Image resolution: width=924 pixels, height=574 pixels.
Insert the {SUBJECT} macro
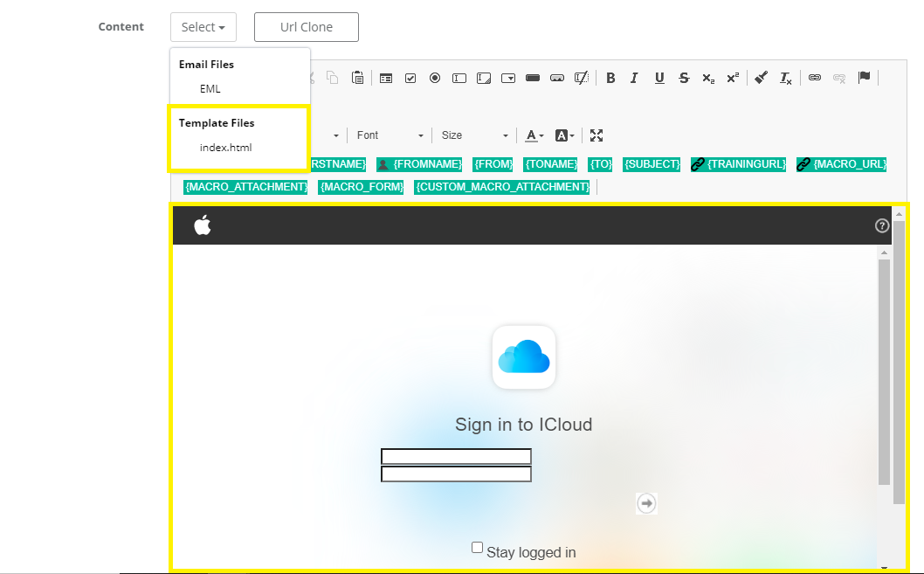coord(652,164)
